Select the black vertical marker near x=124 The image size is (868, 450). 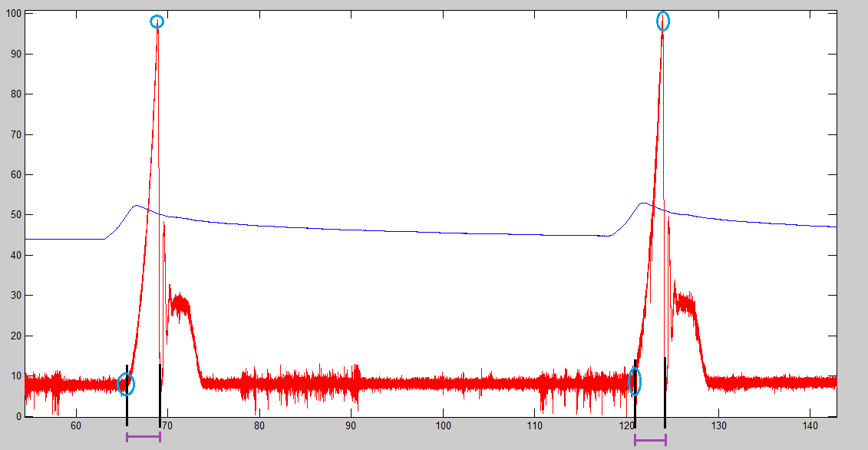(x=665, y=392)
